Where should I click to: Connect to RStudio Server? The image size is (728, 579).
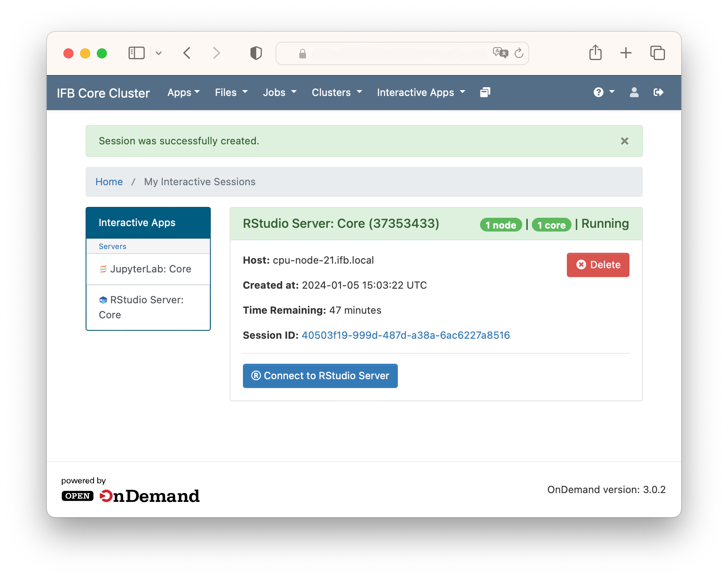pos(320,376)
